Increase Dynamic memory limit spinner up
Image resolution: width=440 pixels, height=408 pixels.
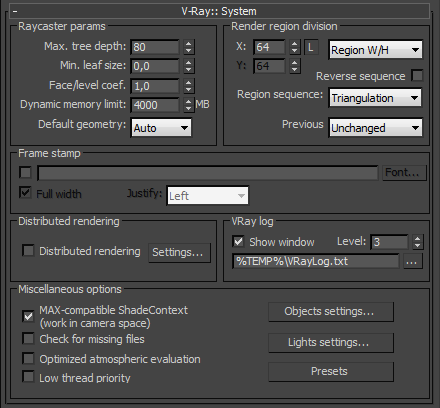[189, 102]
